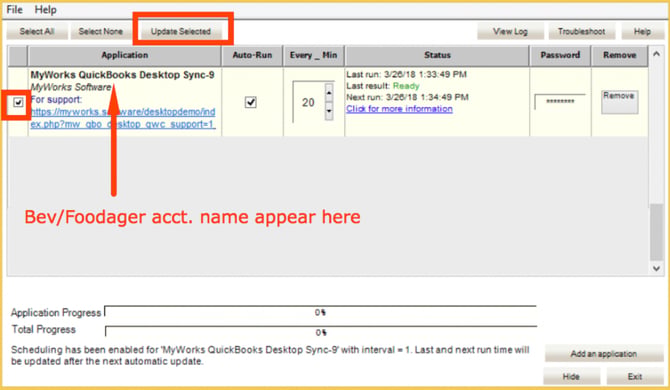Screen dimensions: 670x390
Task: Click the MyWorks QuickBooks Desktop Sync-9 title
Action: click(122, 75)
